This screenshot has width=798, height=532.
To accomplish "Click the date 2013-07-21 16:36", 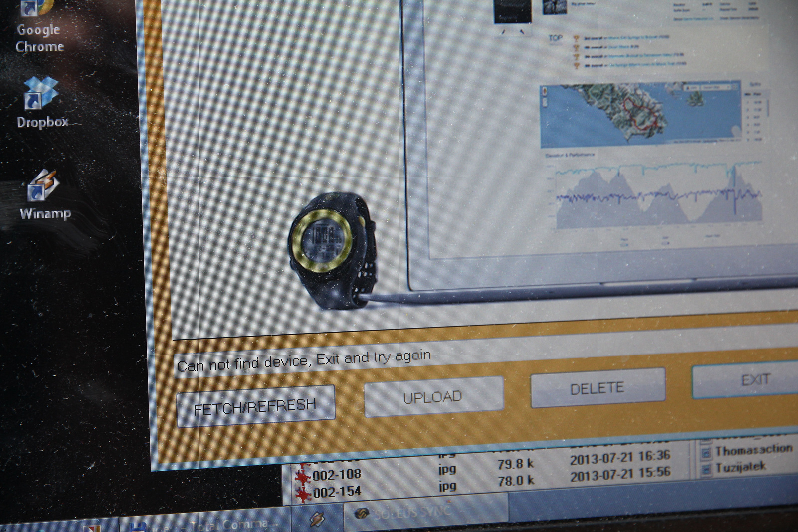I will [620, 457].
